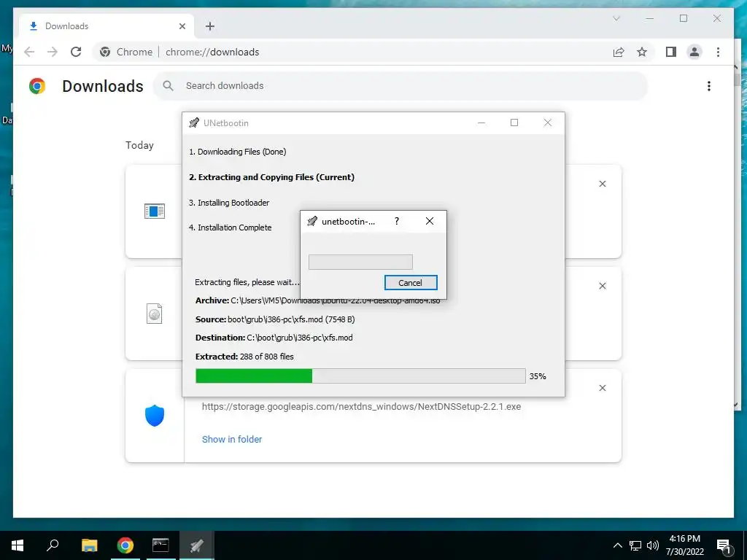747x560 pixels.
Task: Open a new Chrome tab
Action: [x=210, y=26]
